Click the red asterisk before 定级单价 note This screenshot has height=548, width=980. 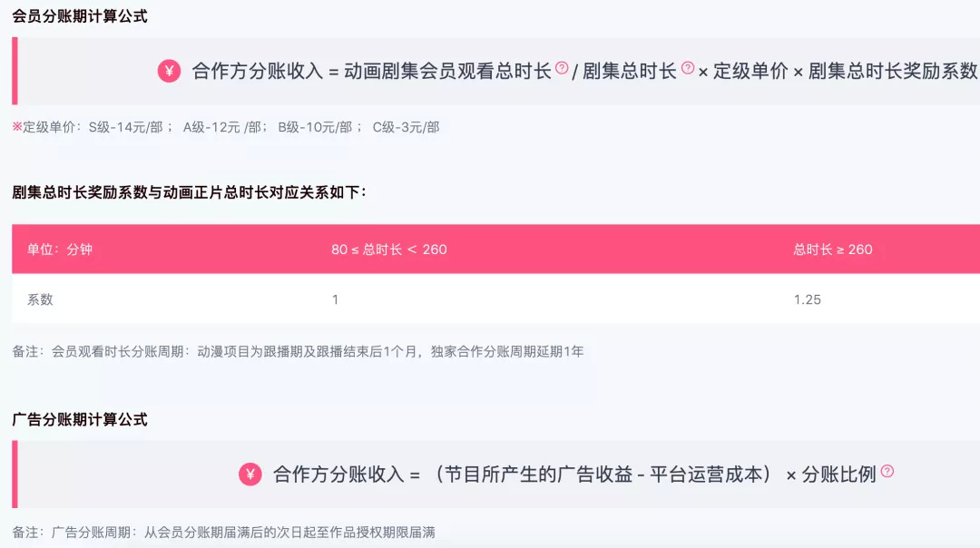(x=16, y=127)
